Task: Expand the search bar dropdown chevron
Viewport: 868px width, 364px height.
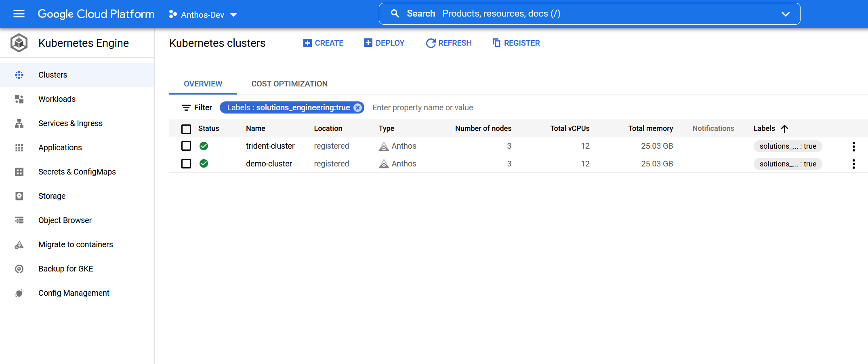Action: [785, 14]
